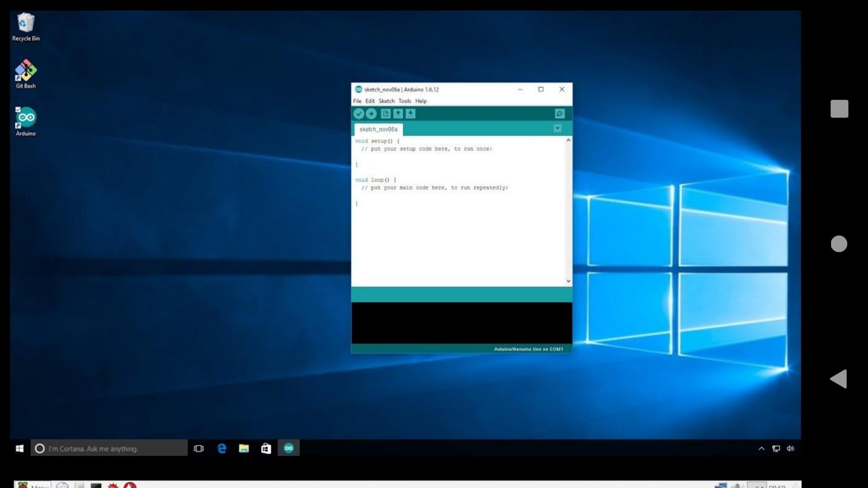Maximize the Arduino window
The height and width of the screenshot is (488, 868).
coord(541,89)
